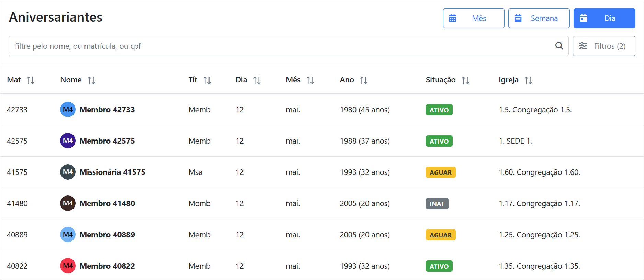Toggle sort on Mês column
Image resolution: width=644 pixels, height=280 pixels.
(x=310, y=80)
